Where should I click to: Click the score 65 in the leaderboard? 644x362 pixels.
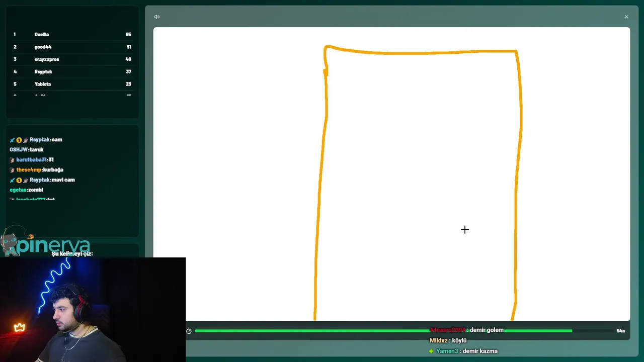click(128, 34)
